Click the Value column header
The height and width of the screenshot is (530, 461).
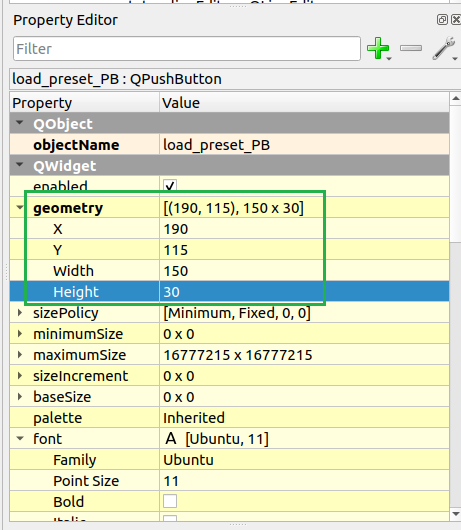point(304,103)
